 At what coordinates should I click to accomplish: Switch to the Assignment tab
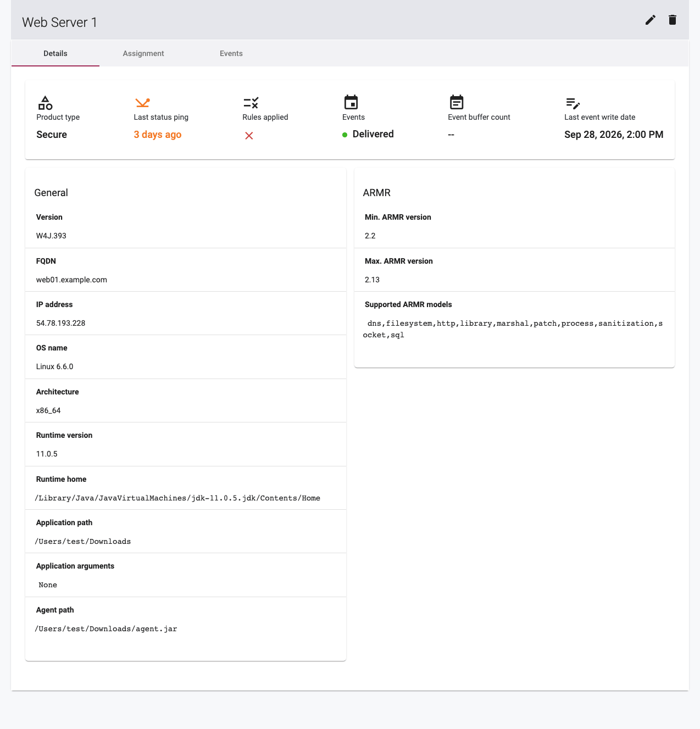[143, 53]
